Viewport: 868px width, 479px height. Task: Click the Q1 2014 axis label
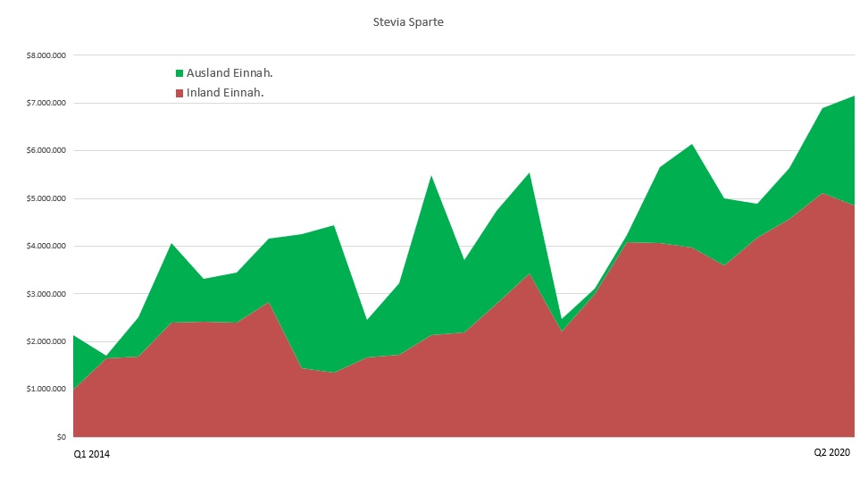92,455
